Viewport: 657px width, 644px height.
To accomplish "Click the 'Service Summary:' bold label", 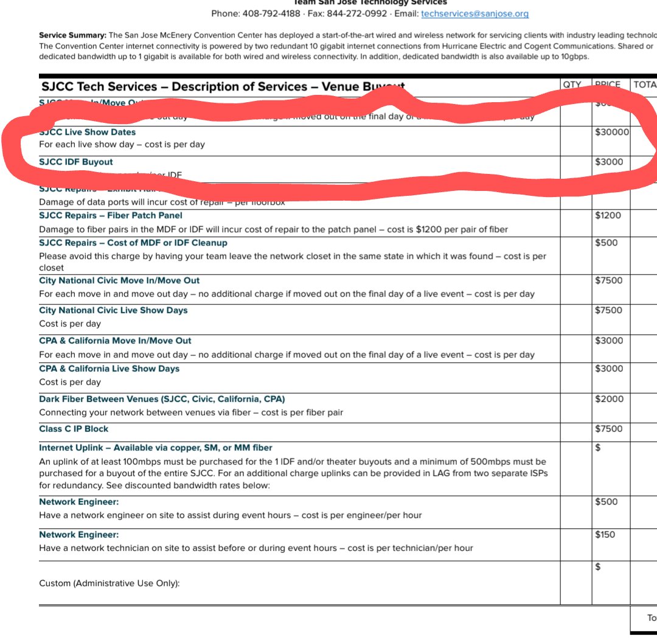I will point(73,35).
